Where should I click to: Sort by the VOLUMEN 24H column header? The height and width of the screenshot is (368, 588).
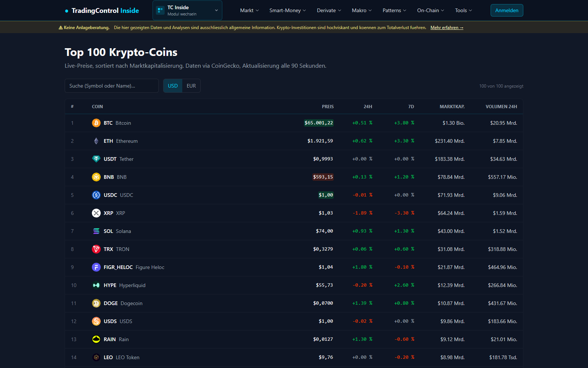pyautogui.click(x=501, y=107)
